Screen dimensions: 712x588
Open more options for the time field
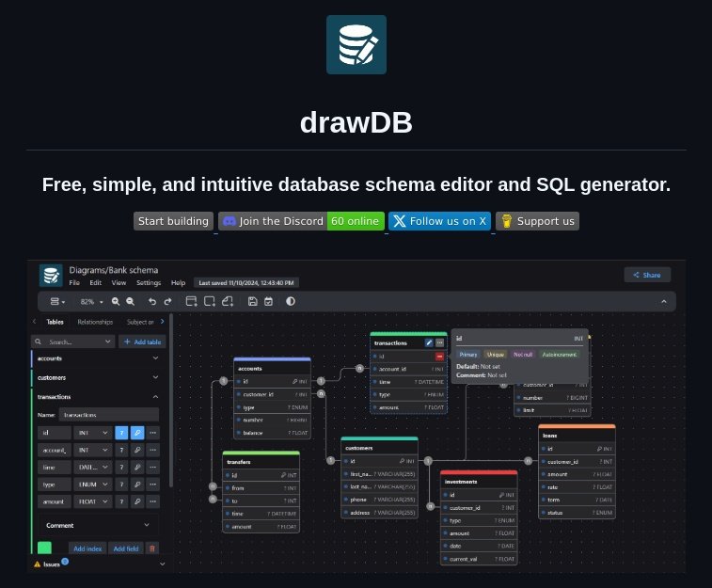tap(153, 468)
